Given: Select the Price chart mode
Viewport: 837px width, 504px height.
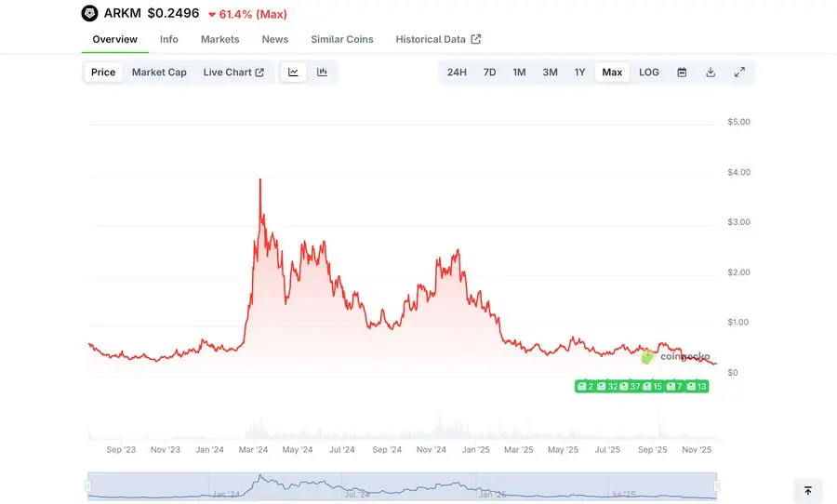Looking at the screenshot, I should click(103, 73).
